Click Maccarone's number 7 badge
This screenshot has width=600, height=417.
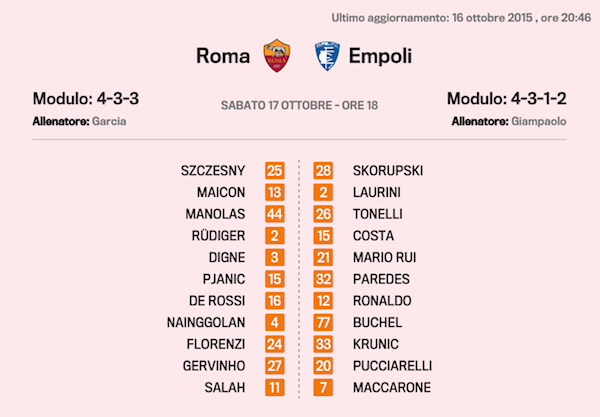pos(324,387)
